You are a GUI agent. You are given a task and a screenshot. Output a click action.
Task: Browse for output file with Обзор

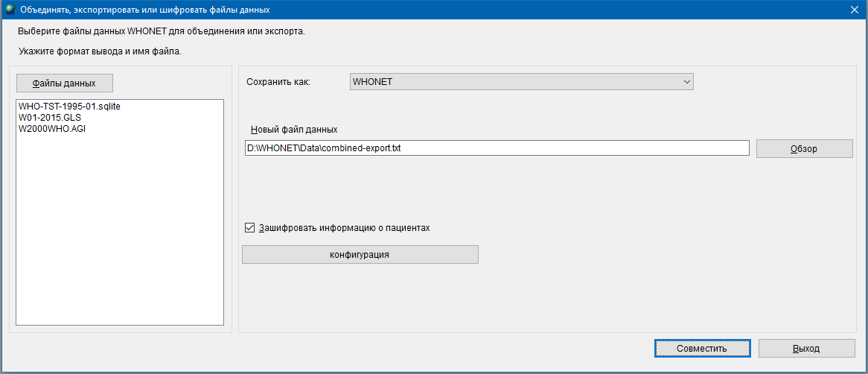pyautogui.click(x=804, y=148)
